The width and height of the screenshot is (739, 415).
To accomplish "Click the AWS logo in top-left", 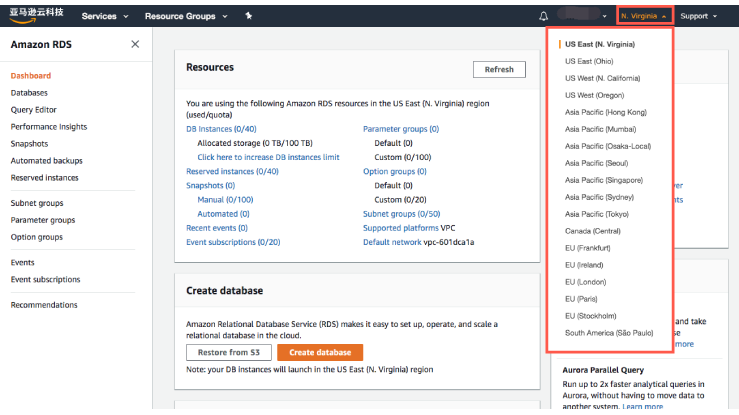I will (36, 15).
